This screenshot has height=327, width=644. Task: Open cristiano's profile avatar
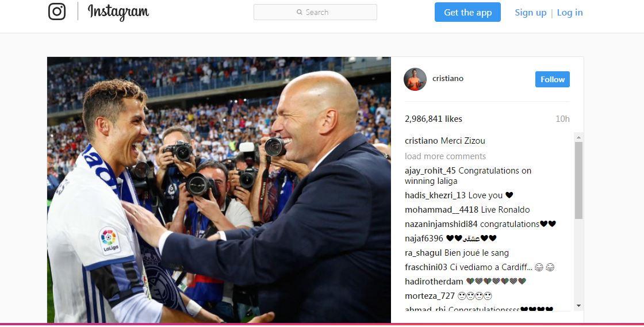(x=415, y=79)
